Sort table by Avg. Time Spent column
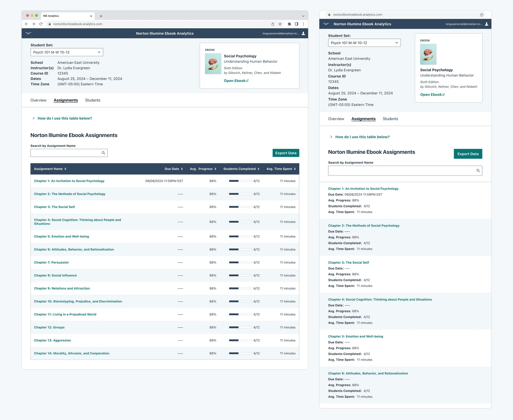Image resolution: width=513 pixels, height=420 pixels. coord(281,169)
